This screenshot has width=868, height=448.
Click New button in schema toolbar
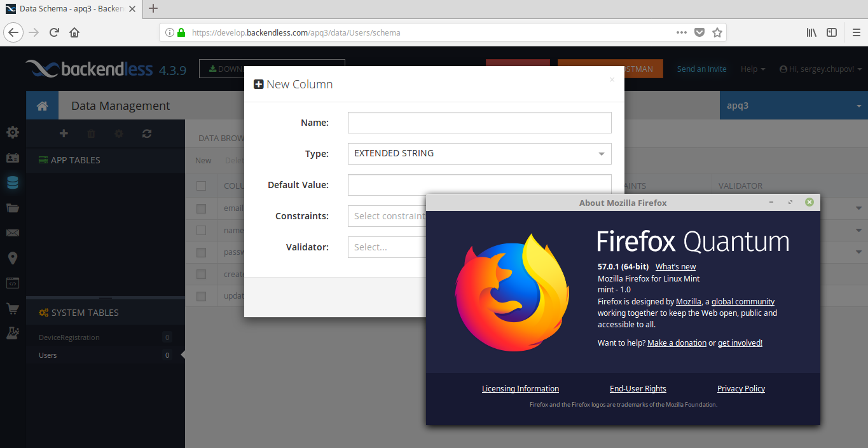[x=203, y=161]
